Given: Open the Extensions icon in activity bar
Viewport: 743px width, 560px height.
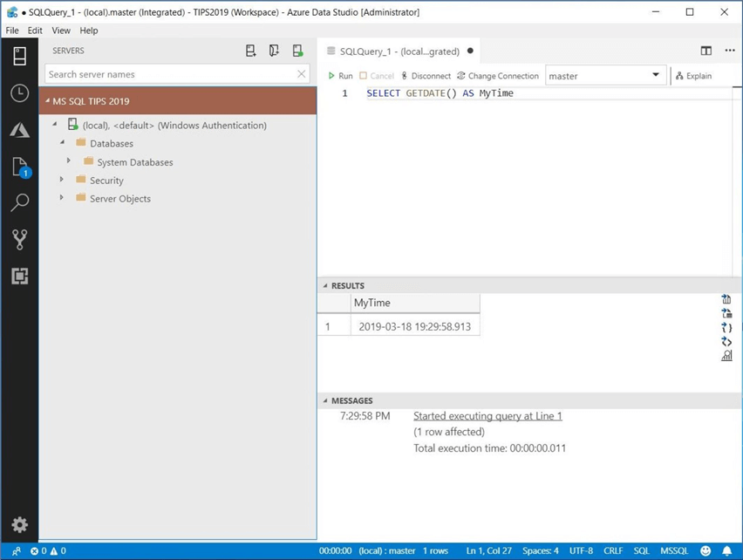Looking at the screenshot, I should [x=19, y=277].
